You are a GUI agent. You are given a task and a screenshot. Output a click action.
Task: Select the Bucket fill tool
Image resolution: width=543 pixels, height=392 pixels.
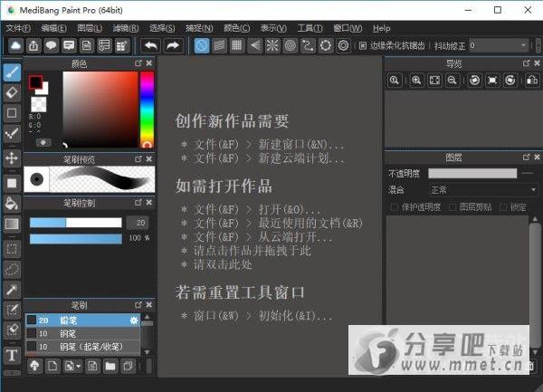click(x=12, y=204)
